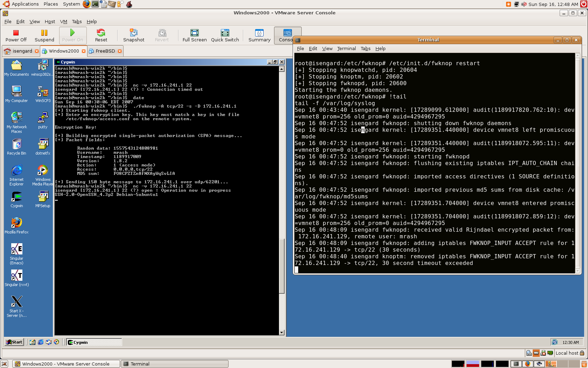Open the VM menu
This screenshot has height=368, width=588.
pos(63,22)
